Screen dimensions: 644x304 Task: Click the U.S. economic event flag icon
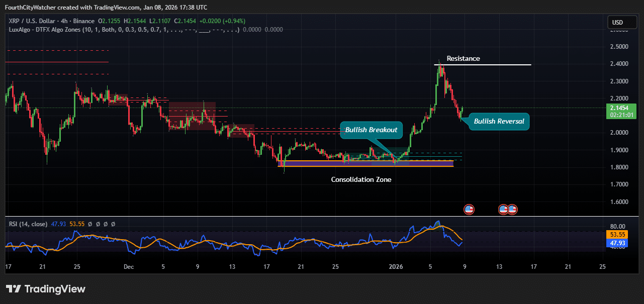pos(468,209)
